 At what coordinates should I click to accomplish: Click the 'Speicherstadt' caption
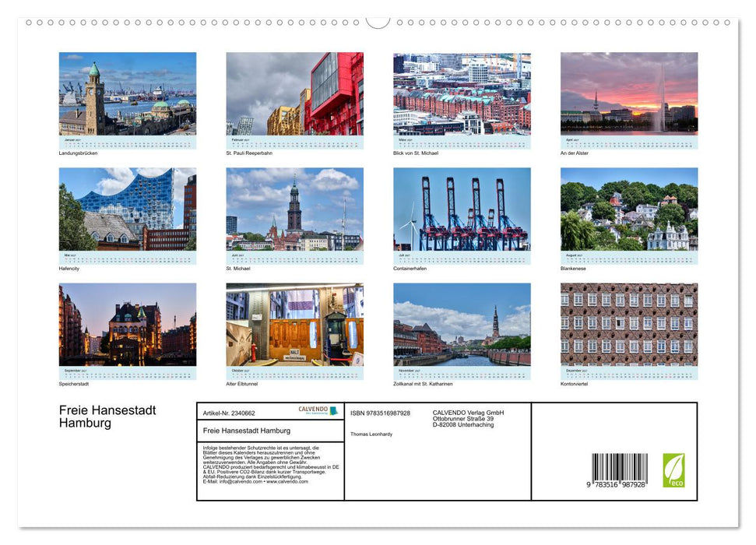pyautogui.click(x=74, y=384)
